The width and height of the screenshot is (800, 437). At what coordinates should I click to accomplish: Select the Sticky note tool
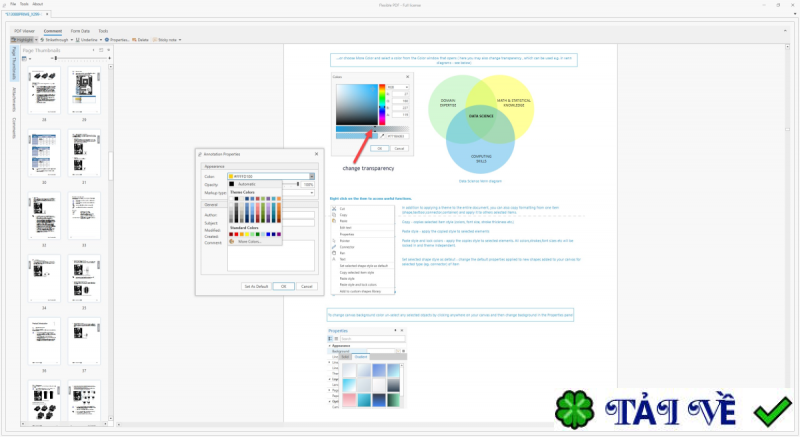[164, 40]
